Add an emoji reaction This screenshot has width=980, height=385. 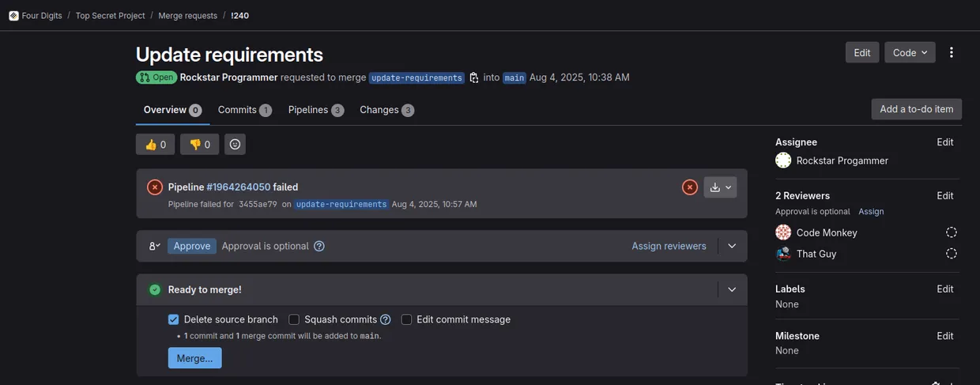[235, 145]
